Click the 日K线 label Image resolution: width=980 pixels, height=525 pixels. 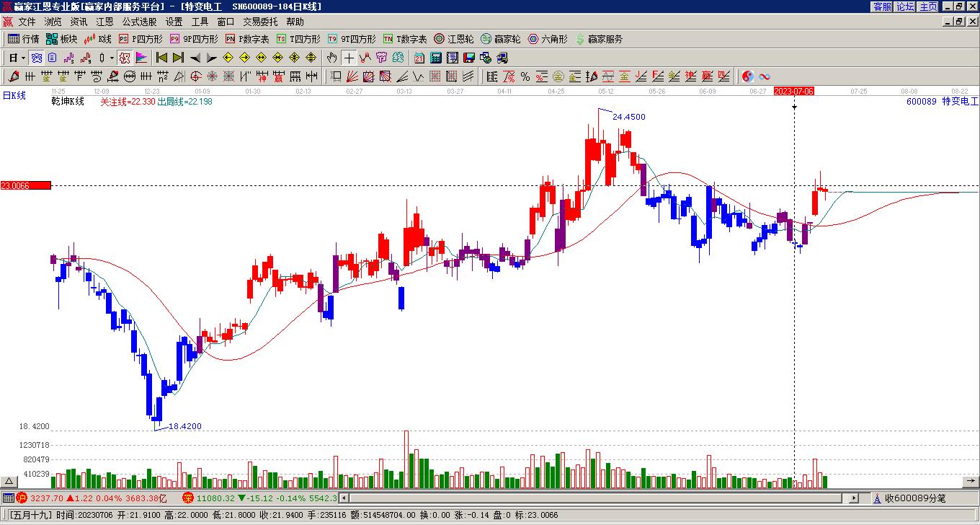click(x=14, y=95)
